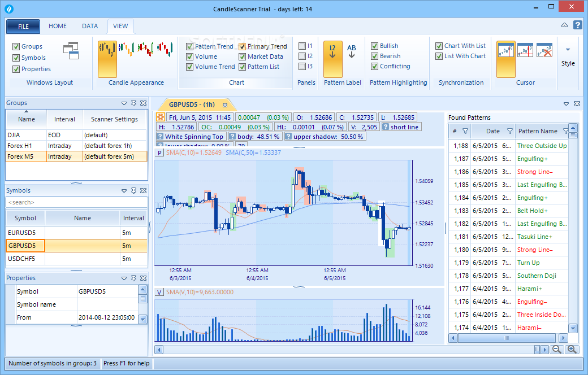Open the help question mark icon
Image resolution: width=588 pixels, height=375 pixels.
click(x=578, y=25)
